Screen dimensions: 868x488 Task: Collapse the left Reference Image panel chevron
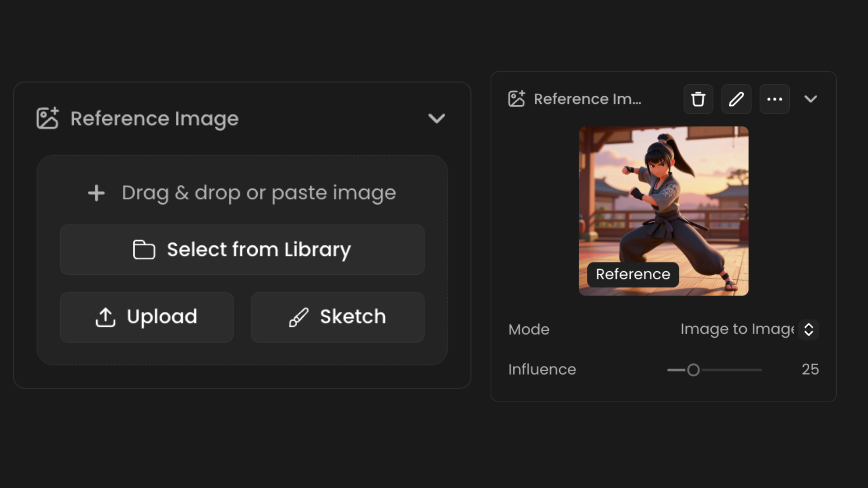tap(436, 118)
